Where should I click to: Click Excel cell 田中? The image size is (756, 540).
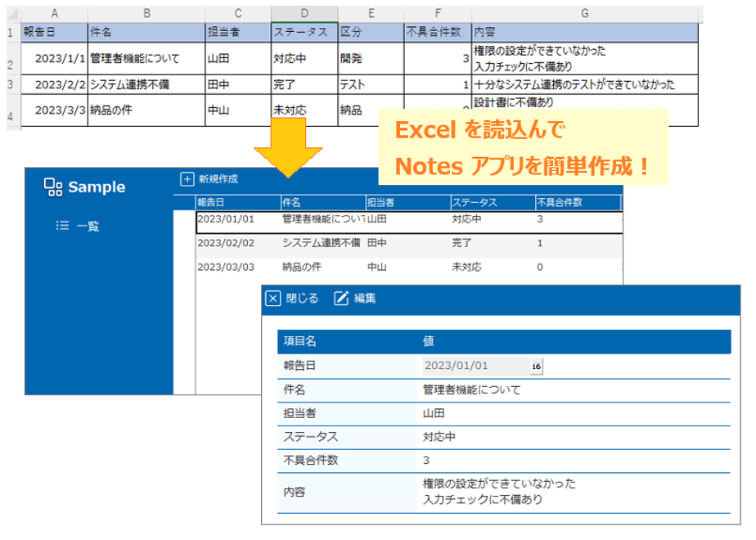click(x=238, y=84)
